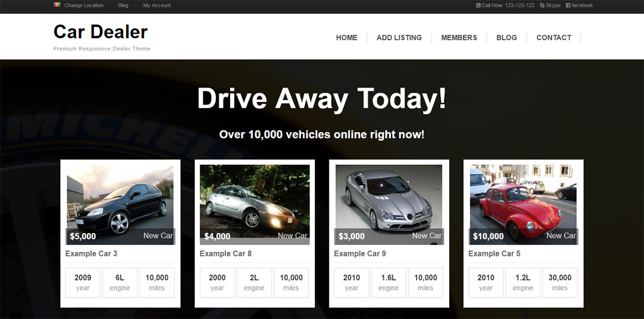The image size is (644, 319).
Task: Open the red Beetle photo of Example Car 5
Action: pos(523,205)
